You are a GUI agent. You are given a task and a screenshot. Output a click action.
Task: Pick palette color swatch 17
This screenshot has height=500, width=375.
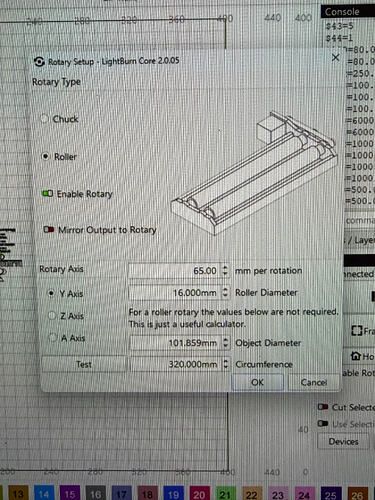(121, 493)
